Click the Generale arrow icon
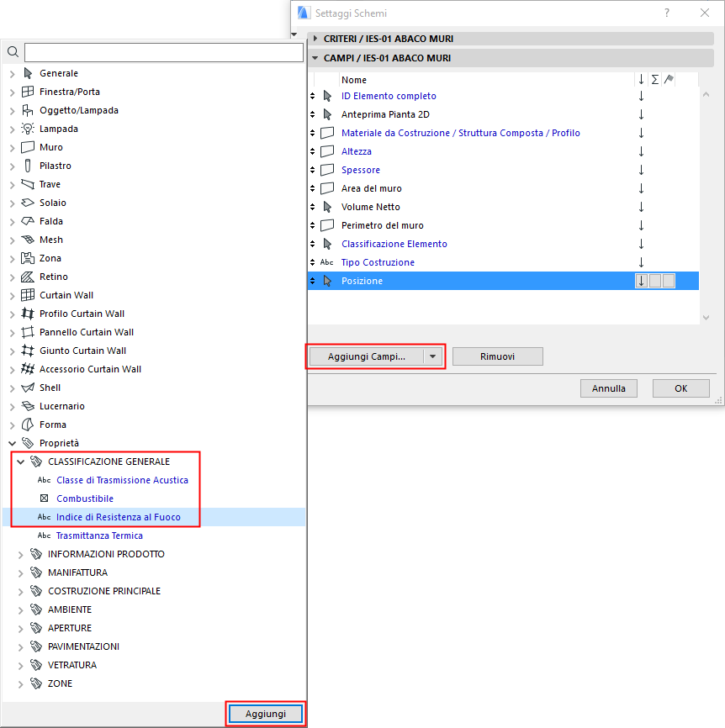 (x=28, y=73)
